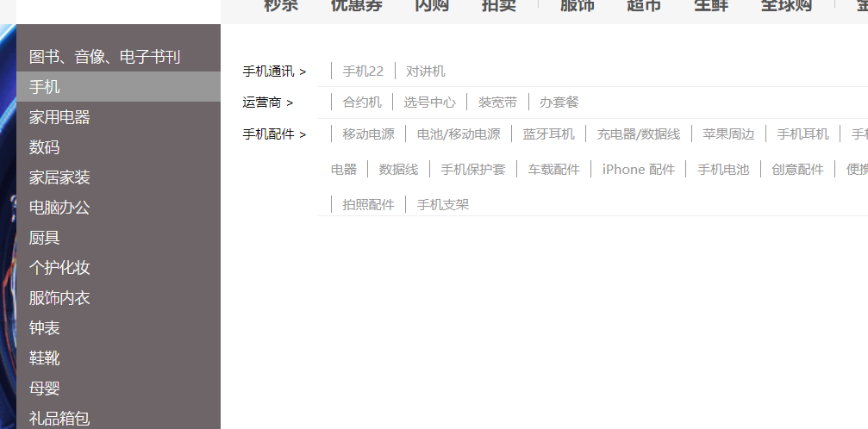
Task: Expand the 运营商 > heading
Action: (x=268, y=103)
